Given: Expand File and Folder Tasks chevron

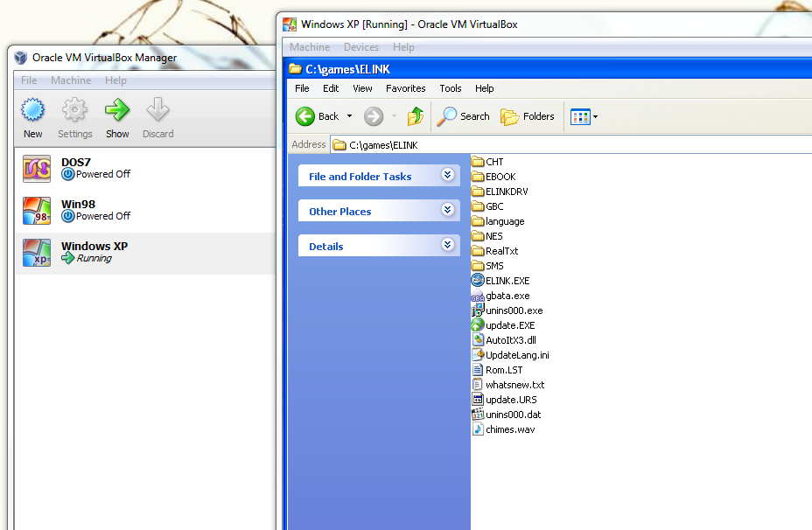Looking at the screenshot, I should pyautogui.click(x=447, y=175).
